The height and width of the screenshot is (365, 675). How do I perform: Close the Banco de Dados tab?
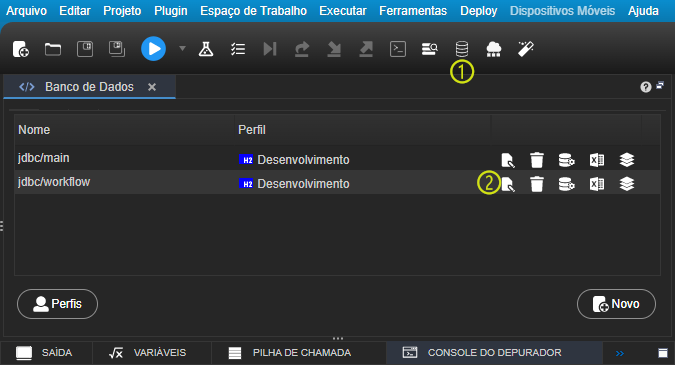pos(152,87)
